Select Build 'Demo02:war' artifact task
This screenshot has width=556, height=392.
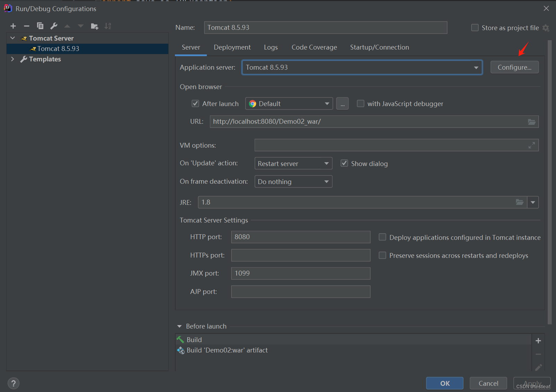[353, 350]
